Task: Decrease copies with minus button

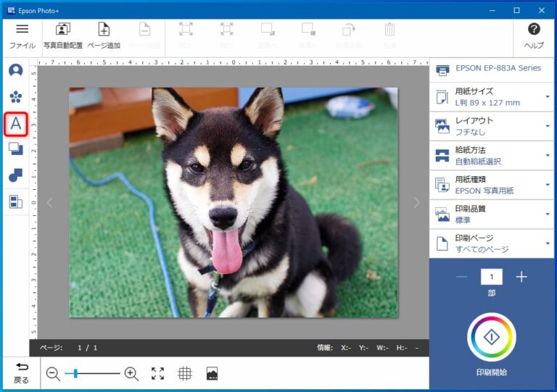Action: click(x=462, y=277)
